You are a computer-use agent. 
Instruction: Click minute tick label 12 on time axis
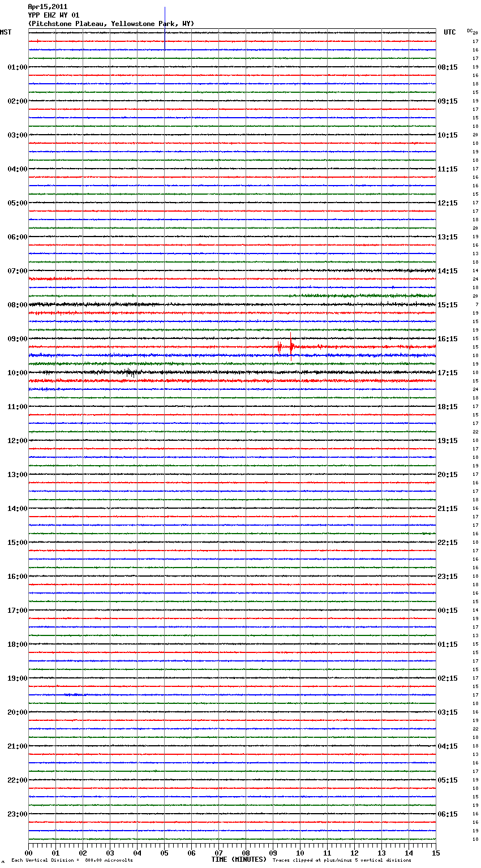click(354, 853)
